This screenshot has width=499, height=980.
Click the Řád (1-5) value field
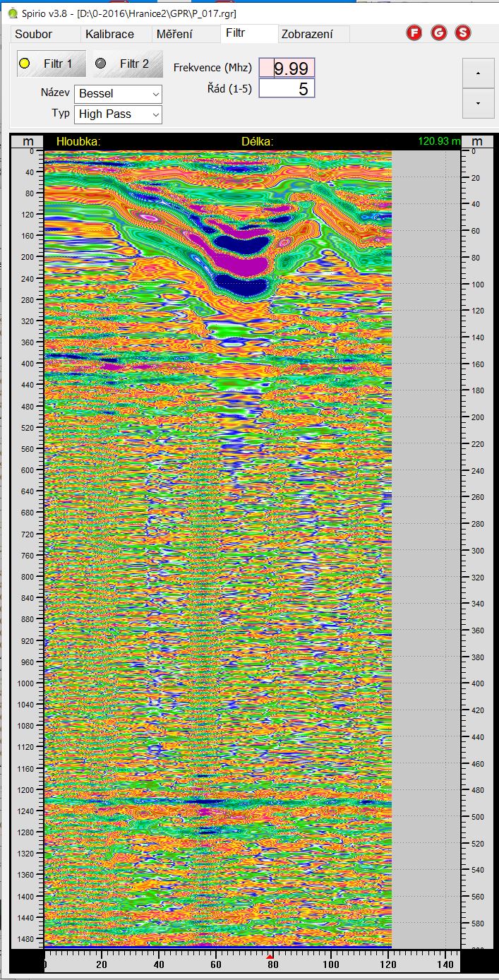(287, 88)
